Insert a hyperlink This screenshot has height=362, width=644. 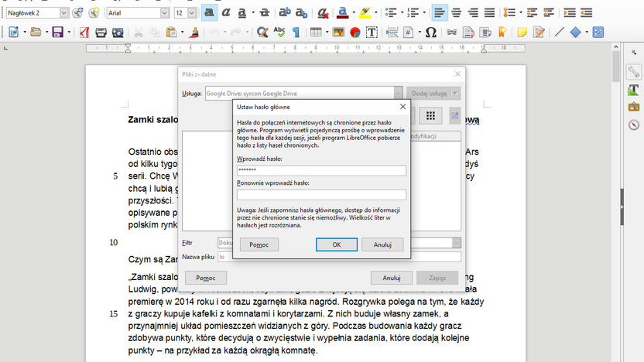coord(452,32)
